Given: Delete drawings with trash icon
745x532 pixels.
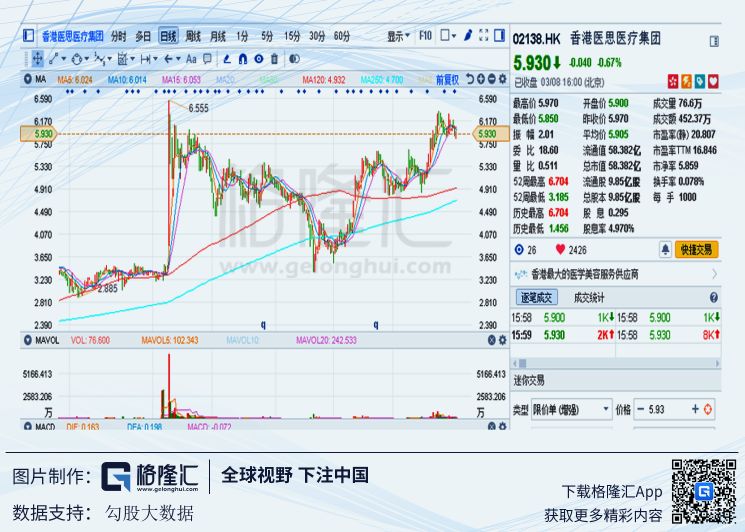Looking at the screenshot, I should pyautogui.click(x=274, y=59).
